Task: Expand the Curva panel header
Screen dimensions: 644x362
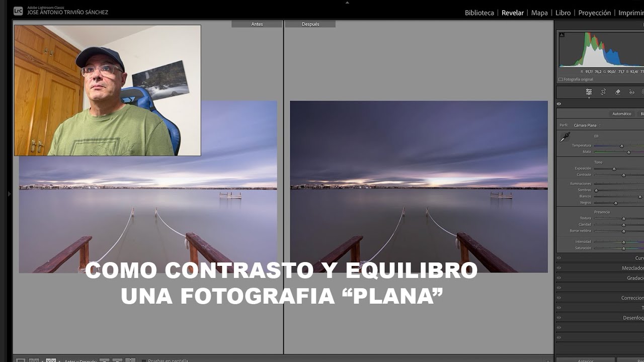Action: [x=600, y=258]
